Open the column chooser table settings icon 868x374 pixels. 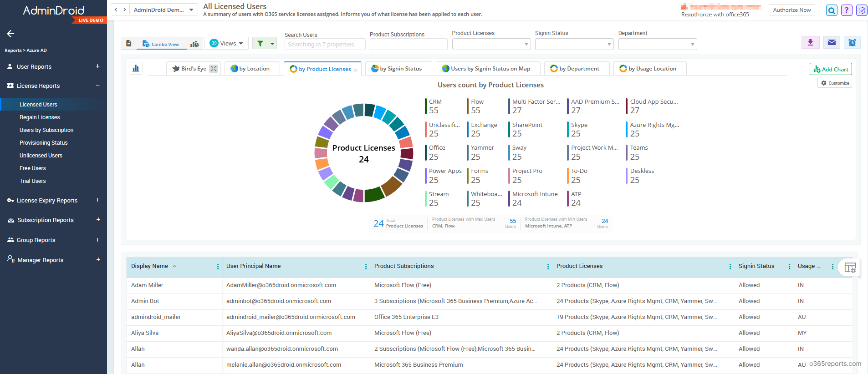point(850,268)
